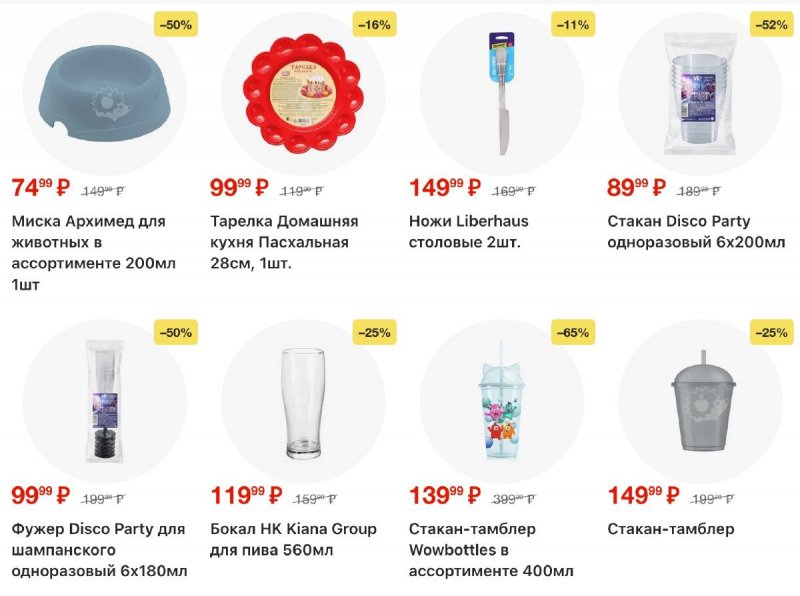
Task: Open the Disco Party disposable cups image
Action: pyautogui.click(x=700, y=94)
